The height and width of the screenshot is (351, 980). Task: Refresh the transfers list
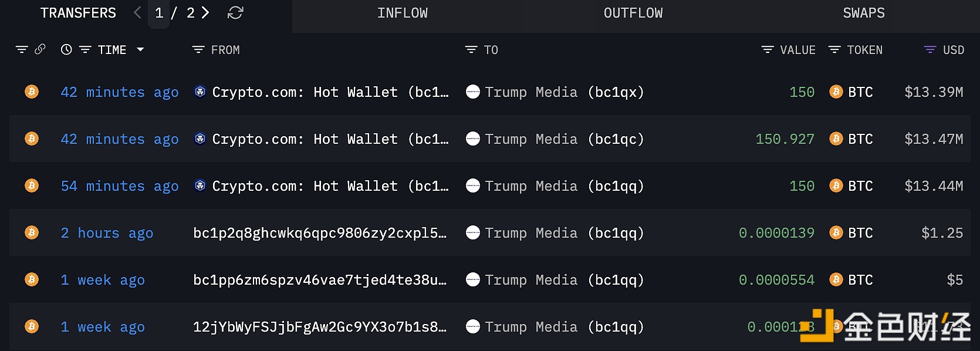click(x=235, y=13)
